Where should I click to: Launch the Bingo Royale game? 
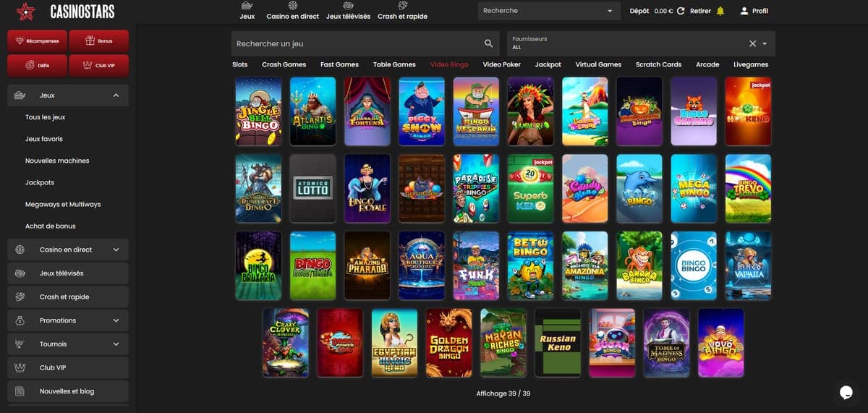[367, 188]
